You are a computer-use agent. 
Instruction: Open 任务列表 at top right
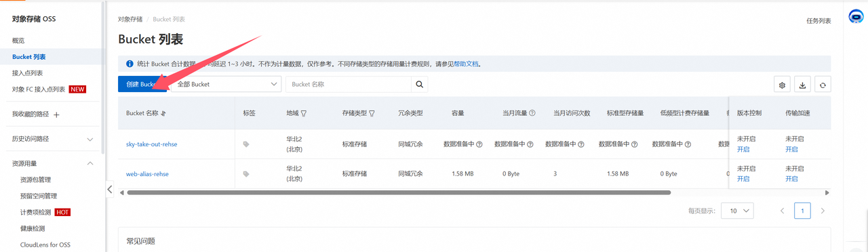(x=818, y=21)
